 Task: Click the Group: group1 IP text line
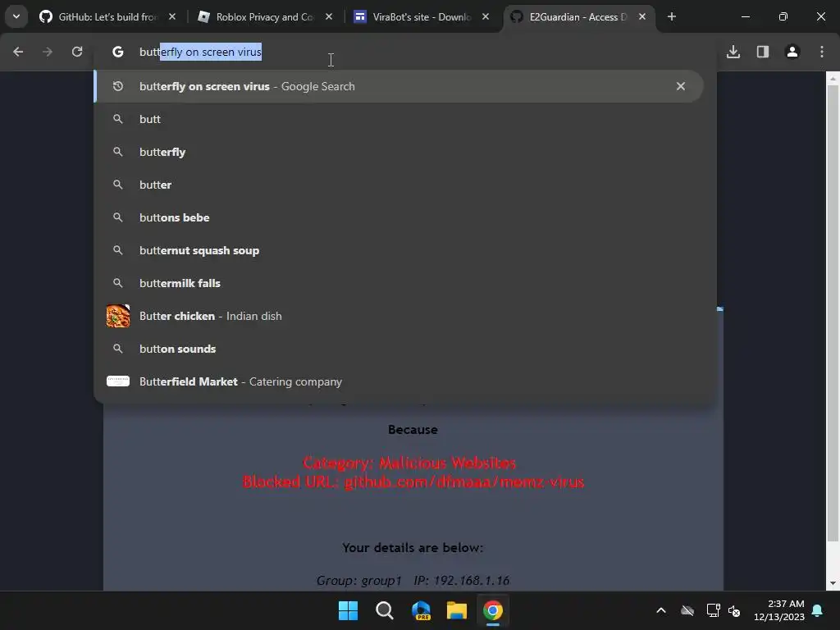point(413,580)
